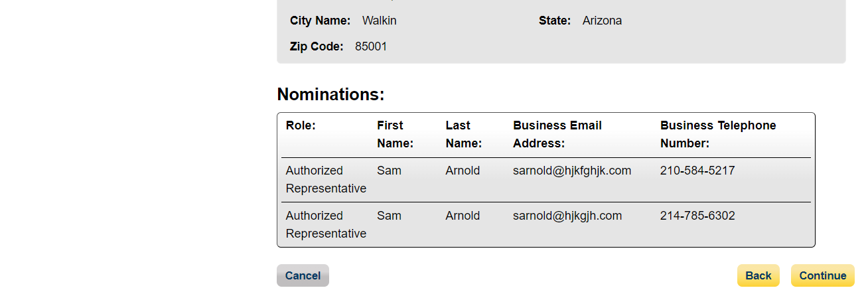The width and height of the screenshot is (868, 300).
Task: Click Continue to proceed
Action: pyautogui.click(x=822, y=275)
